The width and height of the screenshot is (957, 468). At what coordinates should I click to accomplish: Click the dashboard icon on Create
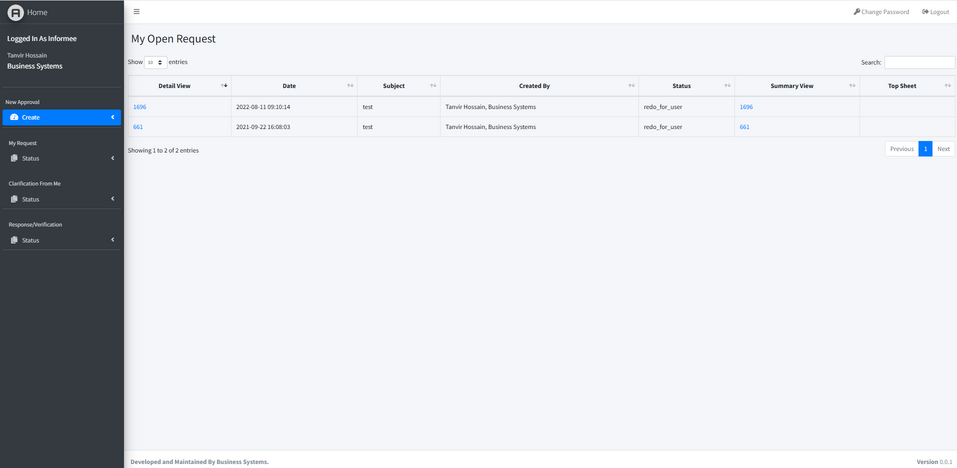[15, 117]
